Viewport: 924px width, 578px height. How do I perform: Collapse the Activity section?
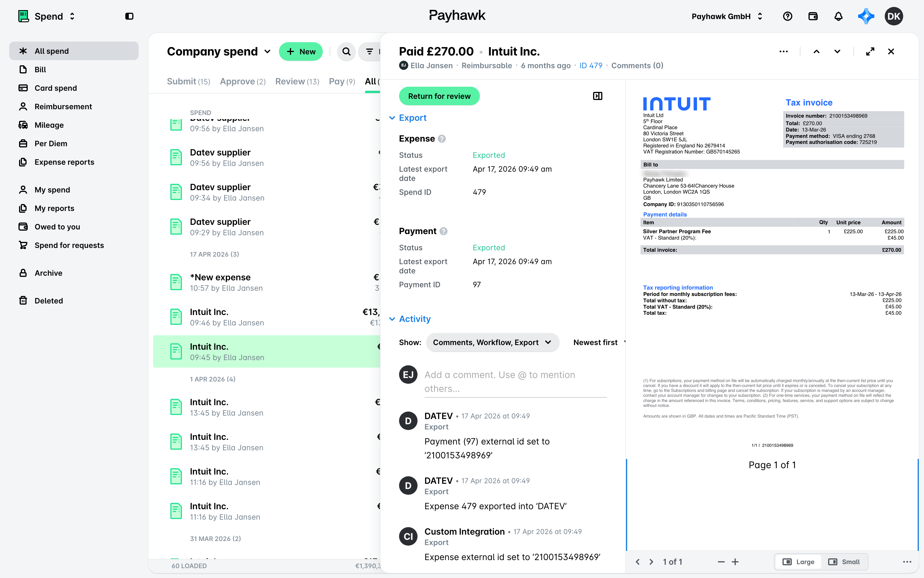410,319
